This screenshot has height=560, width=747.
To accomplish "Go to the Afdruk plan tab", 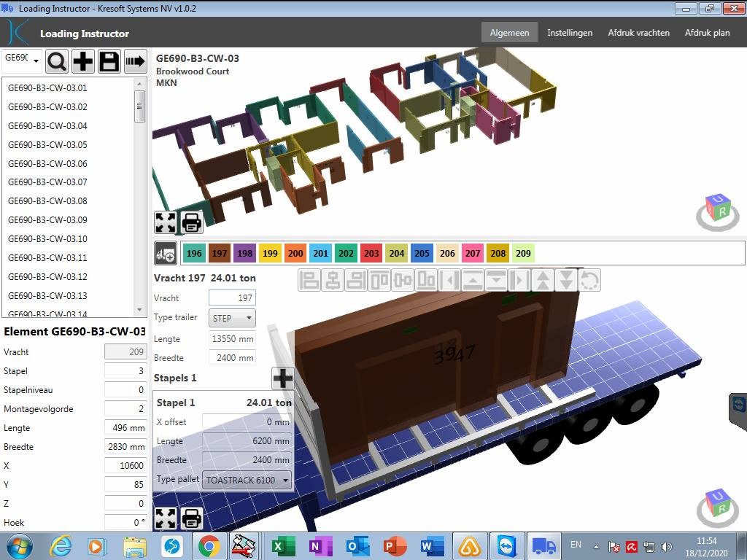I will click(707, 33).
